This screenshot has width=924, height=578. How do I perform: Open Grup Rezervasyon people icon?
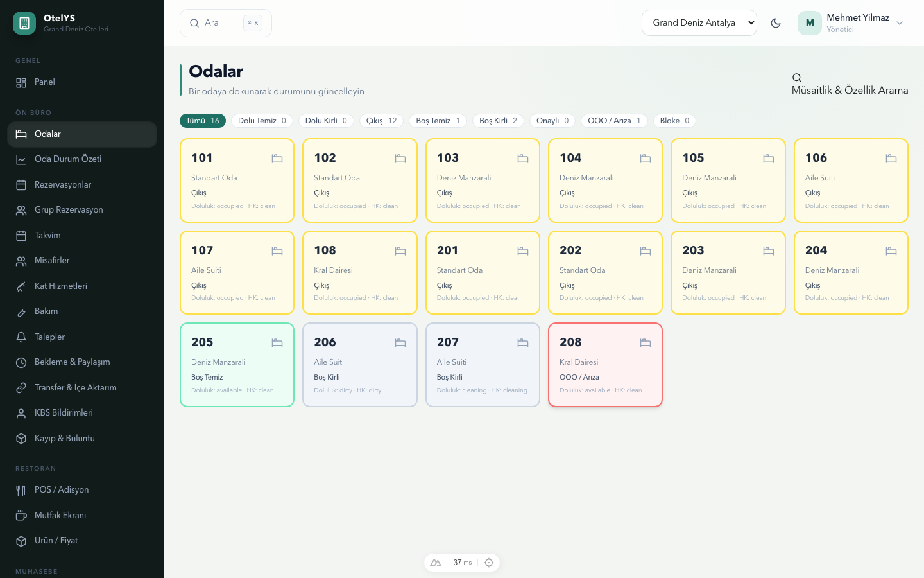coord(21,210)
